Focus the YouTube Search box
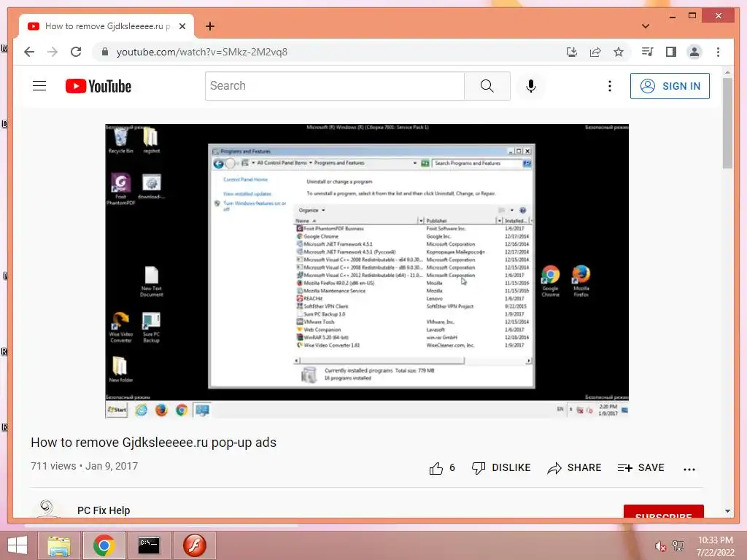747x560 pixels. pos(334,86)
